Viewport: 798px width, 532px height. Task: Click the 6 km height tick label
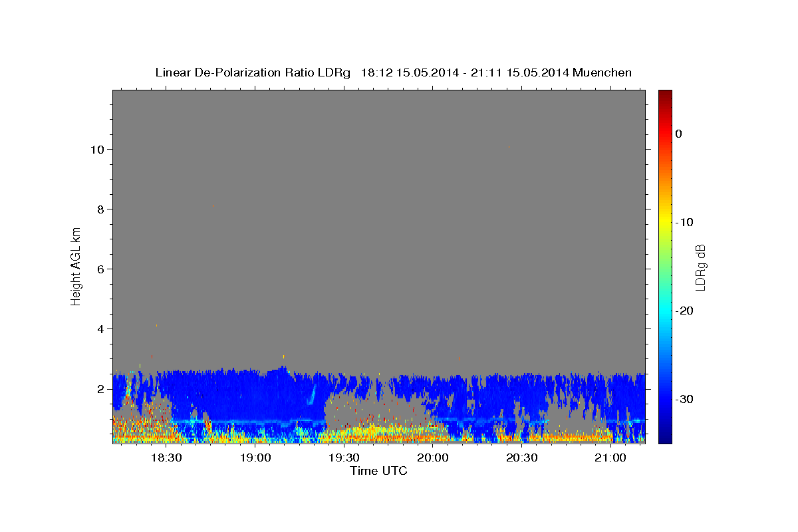pos(100,269)
